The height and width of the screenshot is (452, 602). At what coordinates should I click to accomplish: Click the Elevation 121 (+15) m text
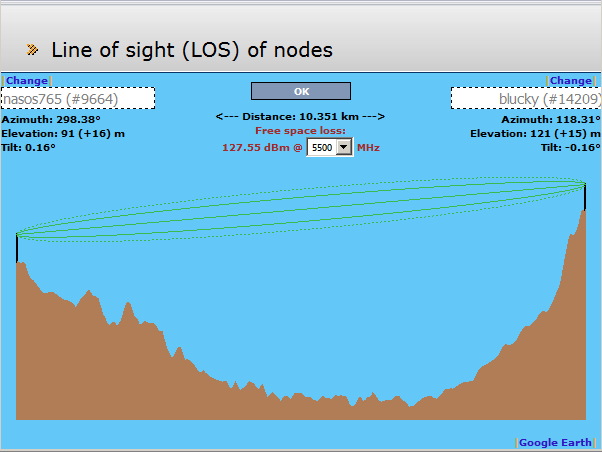pyautogui.click(x=535, y=134)
